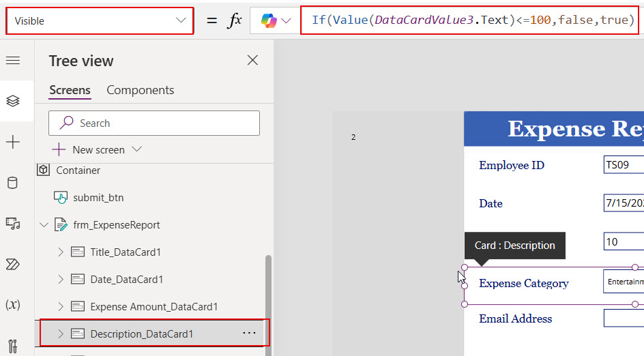Screen dimensions: 644x356
Task: Open the Media icon in sidebar
Action: coord(13,224)
